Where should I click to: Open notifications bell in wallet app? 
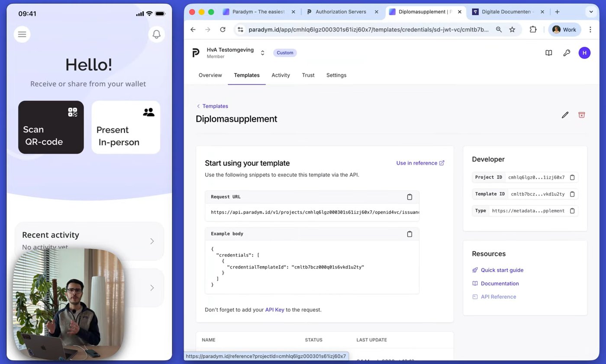pyautogui.click(x=157, y=34)
